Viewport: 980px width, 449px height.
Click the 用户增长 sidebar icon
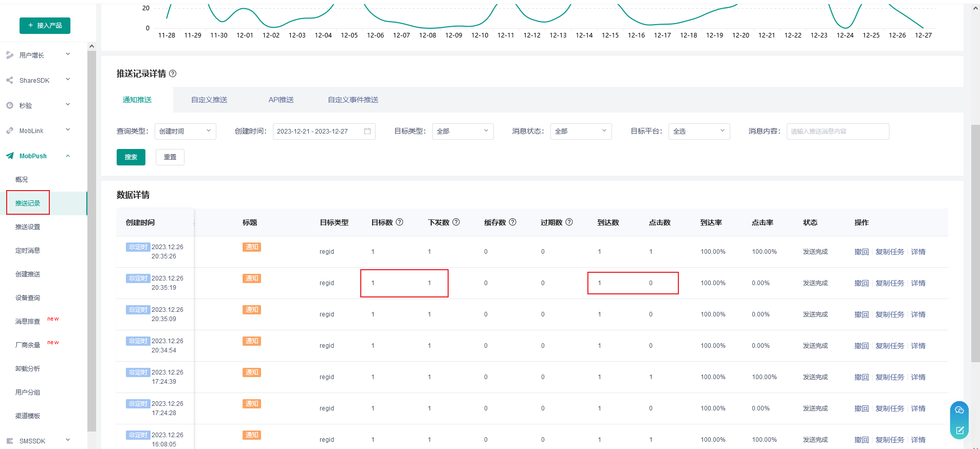10,55
